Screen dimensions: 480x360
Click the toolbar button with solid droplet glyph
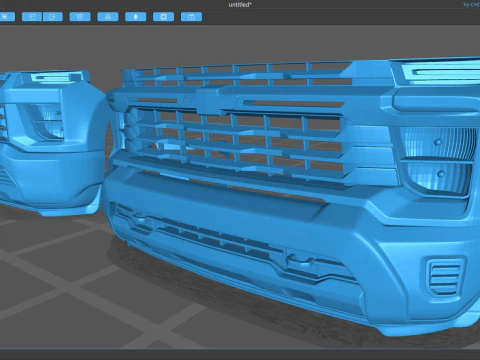(136, 17)
